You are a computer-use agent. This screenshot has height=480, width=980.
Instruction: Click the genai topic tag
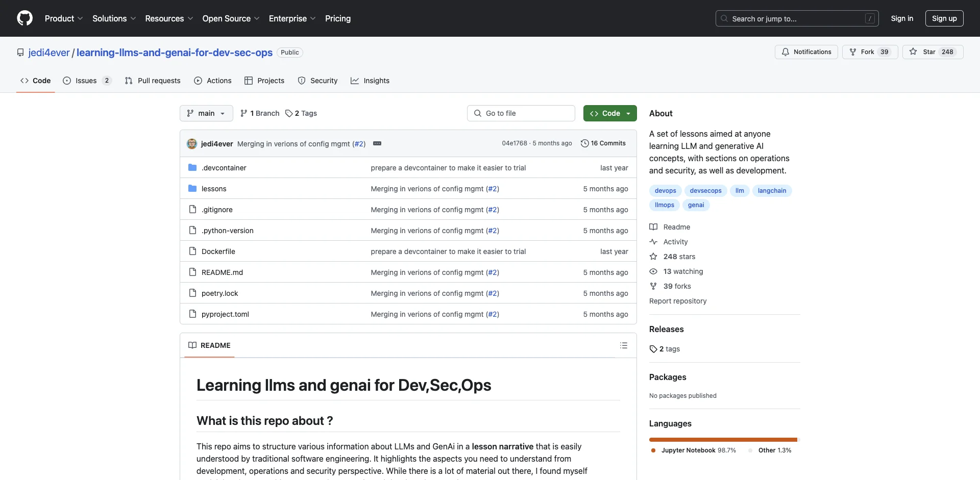tap(696, 205)
